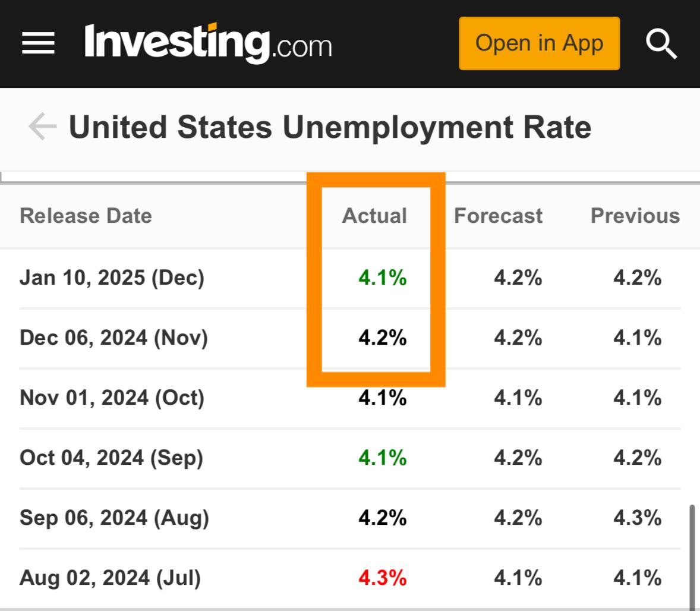Click the Release Date column header
This screenshot has width=700, height=611.
(86, 216)
